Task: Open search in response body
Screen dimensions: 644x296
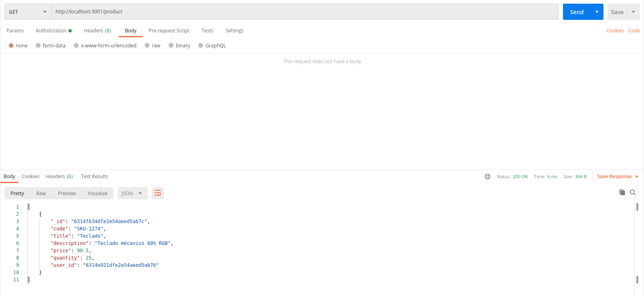Action: click(x=633, y=192)
